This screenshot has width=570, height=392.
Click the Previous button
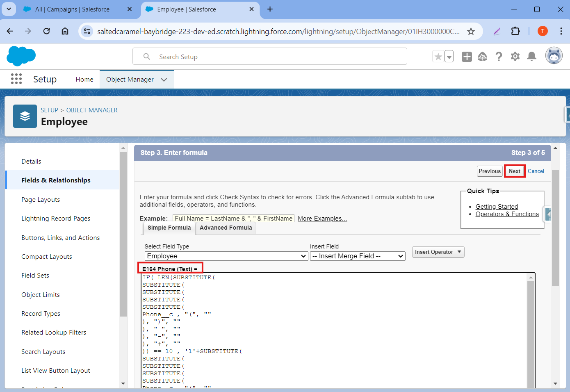[x=490, y=171]
